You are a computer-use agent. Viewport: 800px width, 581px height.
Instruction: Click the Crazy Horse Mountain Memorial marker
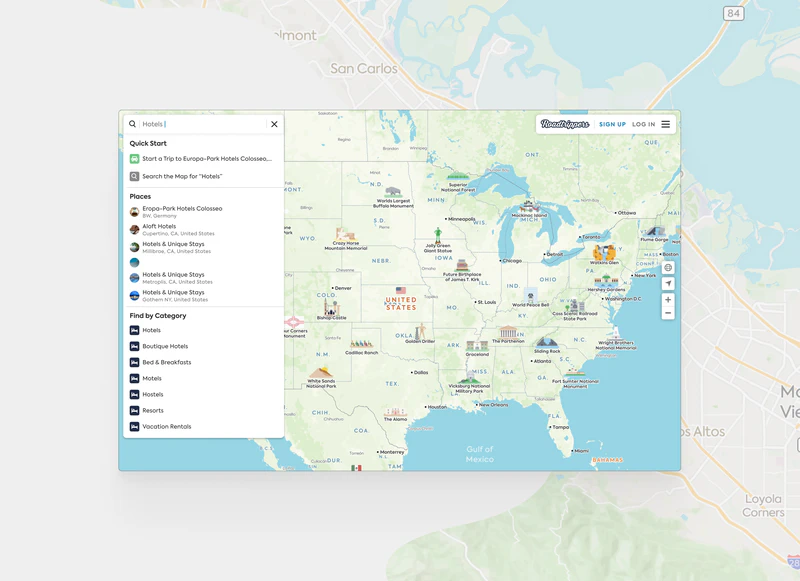click(x=345, y=235)
